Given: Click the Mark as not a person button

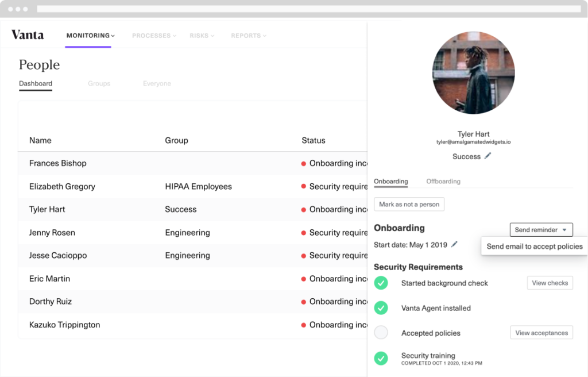Looking at the screenshot, I should (409, 204).
